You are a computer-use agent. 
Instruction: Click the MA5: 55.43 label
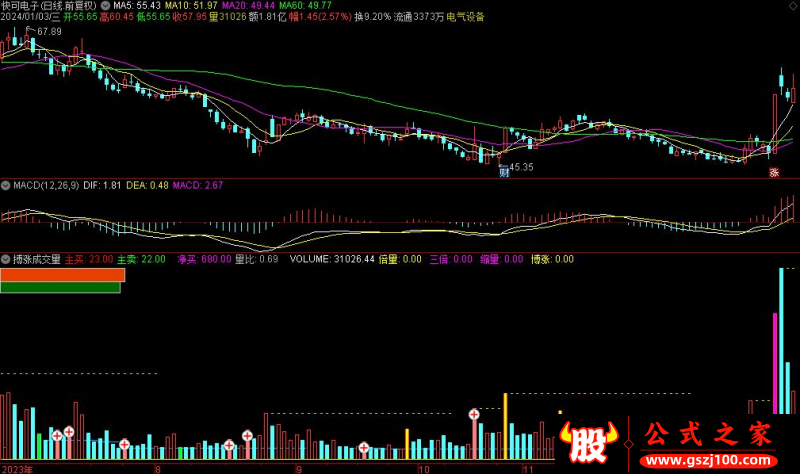[x=137, y=6]
